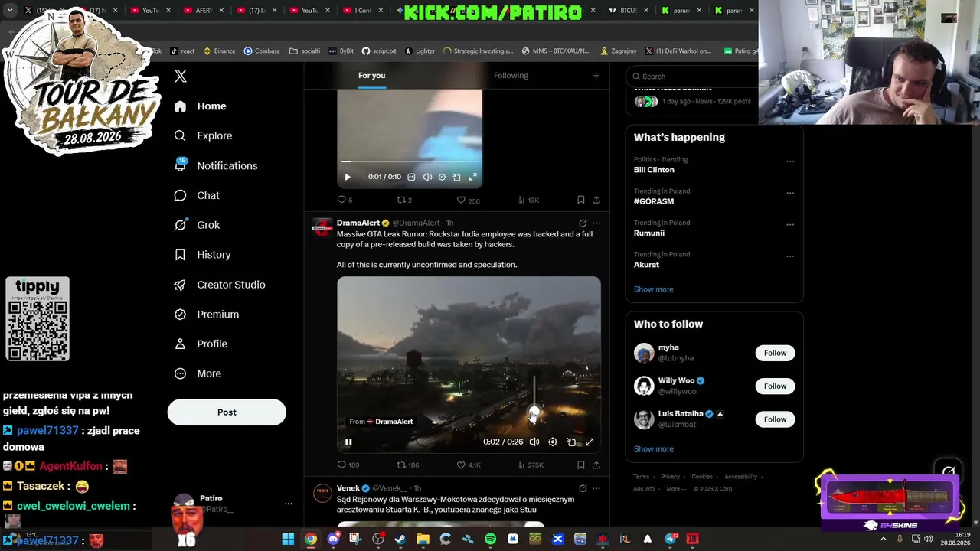Open History in the sidebar
This screenshot has width=980, height=551.
point(202,255)
